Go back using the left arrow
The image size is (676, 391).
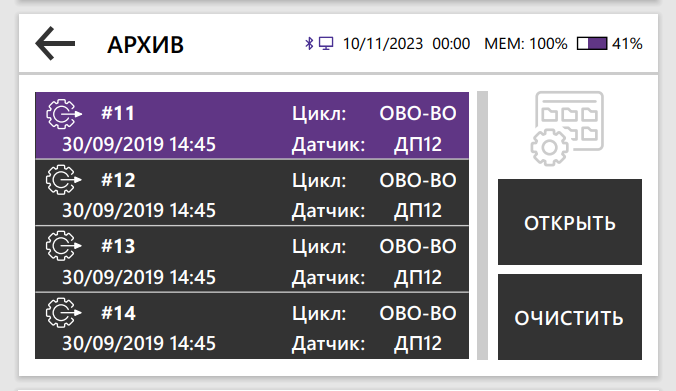pos(55,43)
